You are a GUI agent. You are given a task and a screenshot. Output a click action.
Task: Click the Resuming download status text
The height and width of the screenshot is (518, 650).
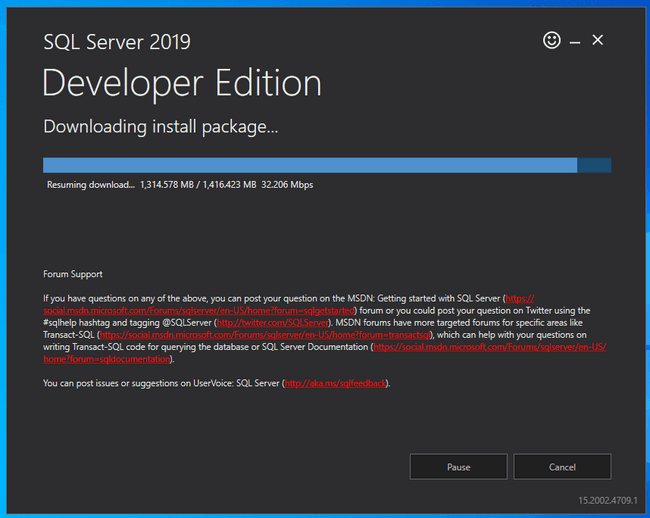pyautogui.click(x=90, y=185)
